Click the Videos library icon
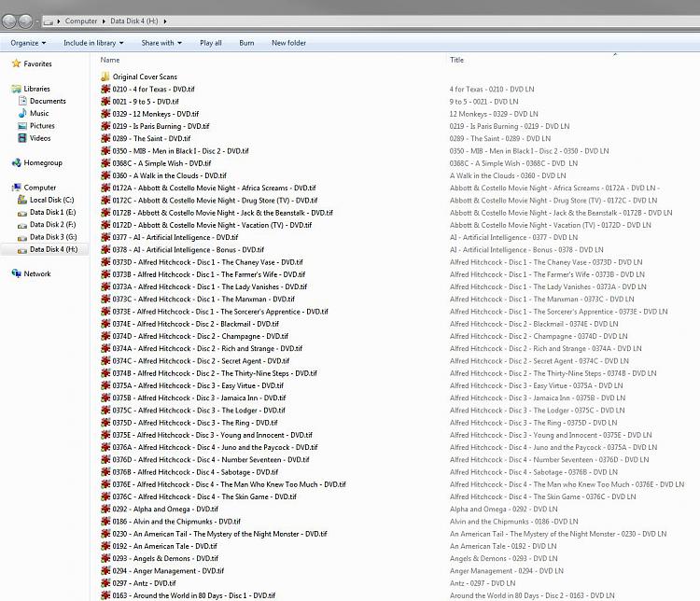 (22, 138)
